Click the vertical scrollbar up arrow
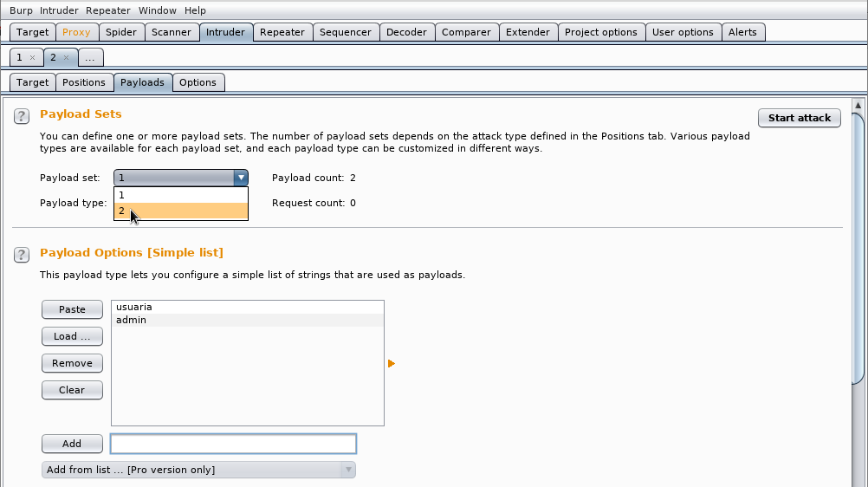 point(858,105)
